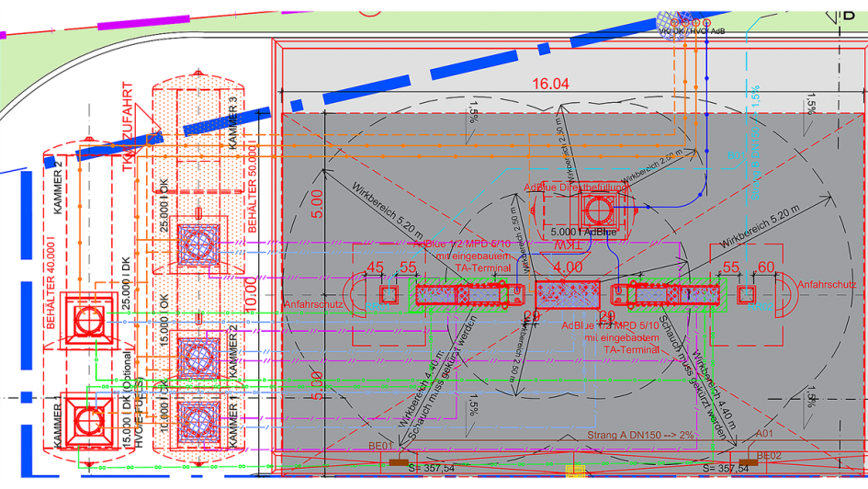Click the '5.000 l AdBlue' tank label
Viewport: 868px width, 489px height.
click(x=583, y=232)
